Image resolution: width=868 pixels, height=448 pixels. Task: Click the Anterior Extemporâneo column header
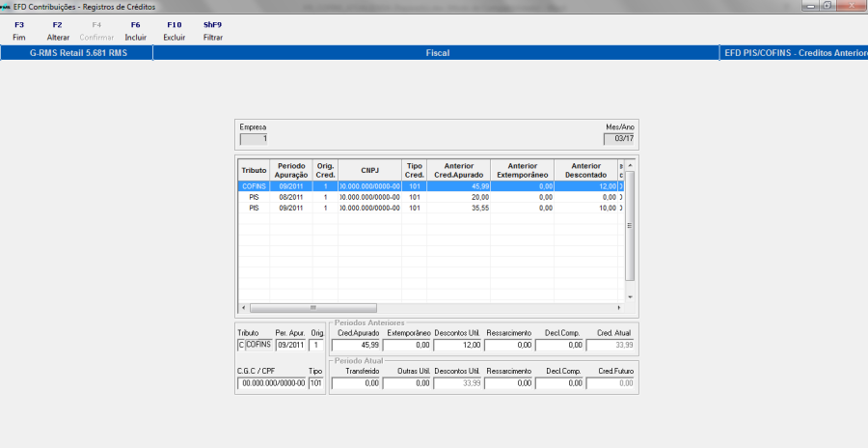coord(522,170)
